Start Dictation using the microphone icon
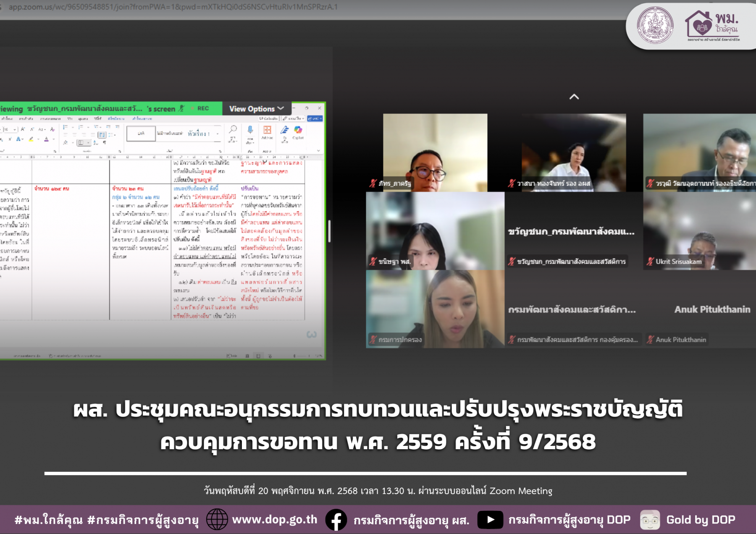756x534 pixels. 251,129
